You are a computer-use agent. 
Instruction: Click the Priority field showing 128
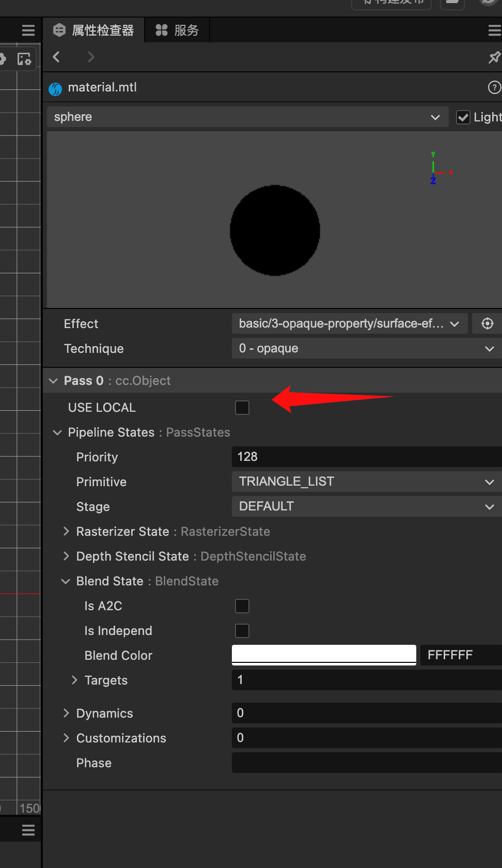coord(367,457)
